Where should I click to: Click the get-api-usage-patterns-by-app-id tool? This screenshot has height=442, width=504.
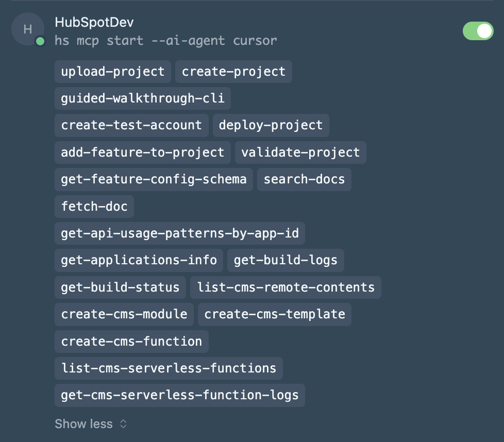(x=180, y=233)
